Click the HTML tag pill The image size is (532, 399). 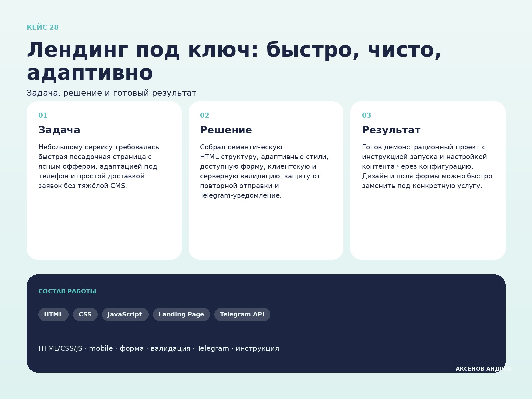(54, 314)
